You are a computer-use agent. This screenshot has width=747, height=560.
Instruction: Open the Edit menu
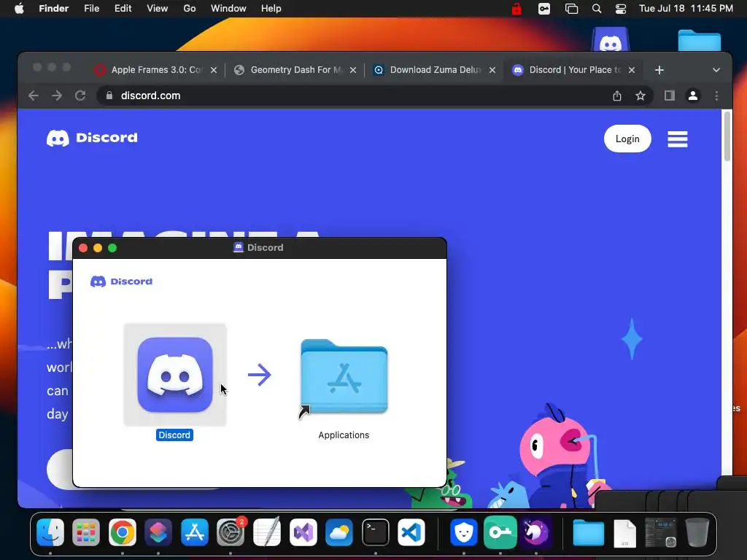coord(123,9)
